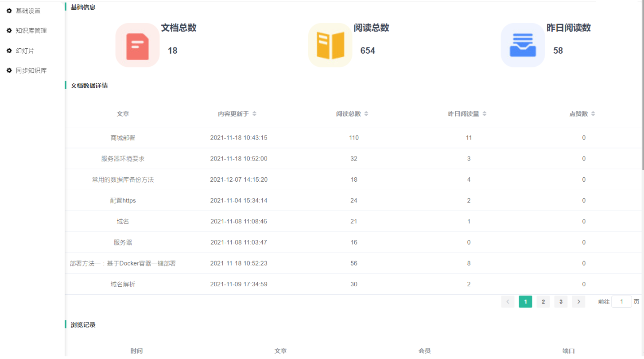Image resolution: width=644 pixels, height=359 pixels.
Task: Click the red document total icon
Action: pyautogui.click(x=137, y=45)
